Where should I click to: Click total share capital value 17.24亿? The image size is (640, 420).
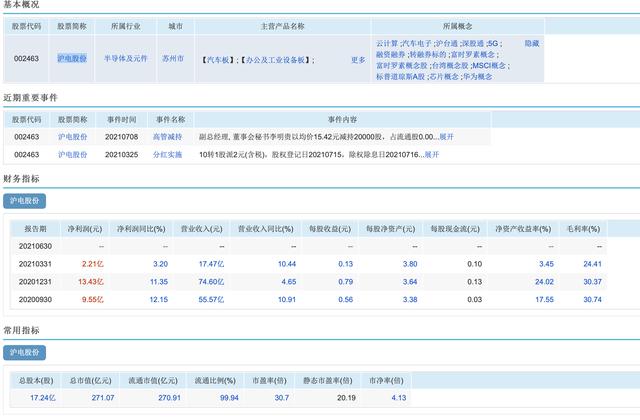pos(43,398)
